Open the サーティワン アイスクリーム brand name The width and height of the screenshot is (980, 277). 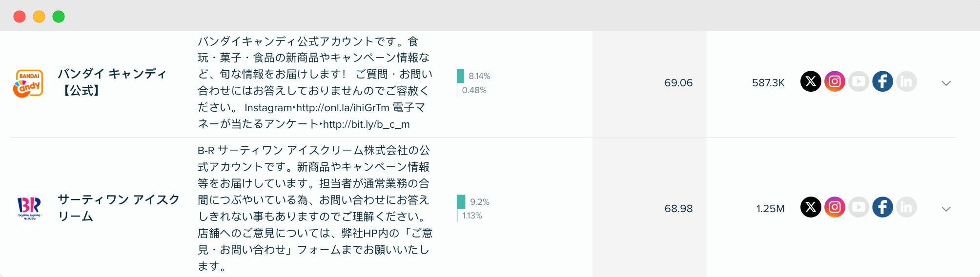click(x=119, y=208)
